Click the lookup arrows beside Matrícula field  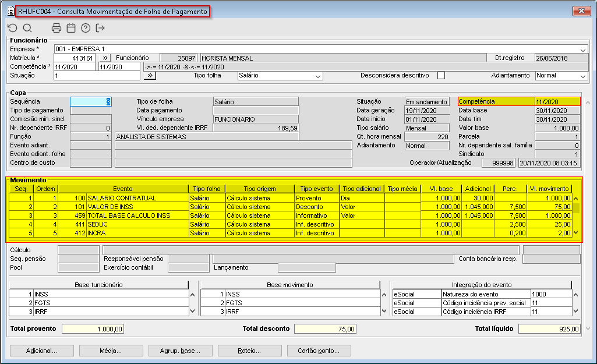coord(103,58)
